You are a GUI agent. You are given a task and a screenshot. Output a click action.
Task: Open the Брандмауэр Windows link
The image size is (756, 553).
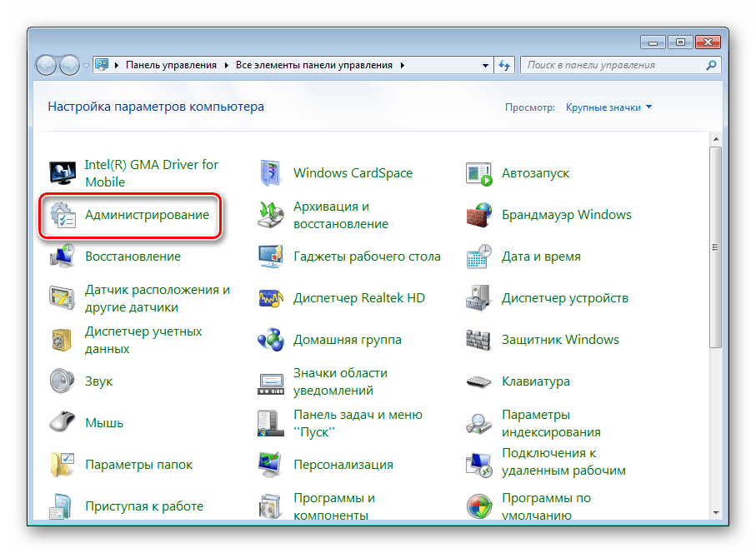[x=567, y=215]
